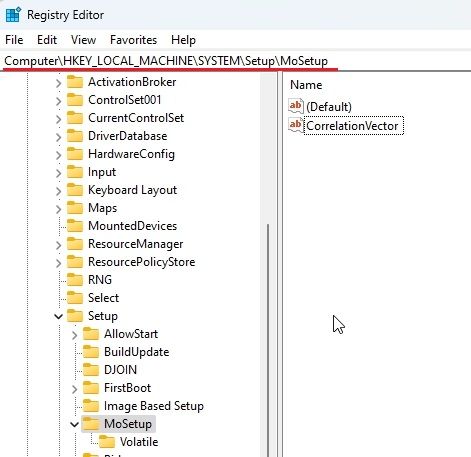471x457 pixels.
Task: Click the HardwareConfig folder icon
Action: (75, 154)
